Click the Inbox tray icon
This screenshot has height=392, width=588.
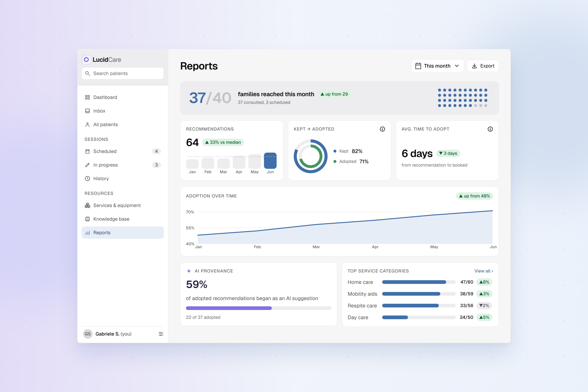(x=87, y=111)
